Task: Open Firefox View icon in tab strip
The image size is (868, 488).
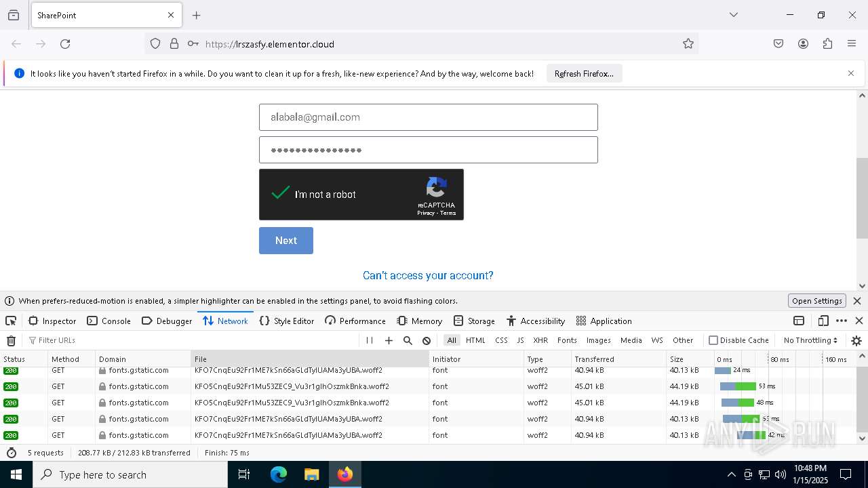Action: coord(14,15)
